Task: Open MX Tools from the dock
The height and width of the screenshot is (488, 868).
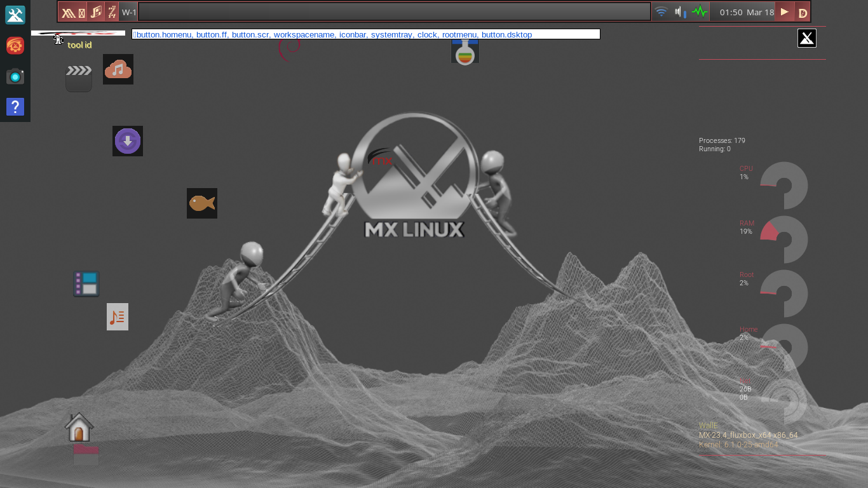Action: coord(15,15)
